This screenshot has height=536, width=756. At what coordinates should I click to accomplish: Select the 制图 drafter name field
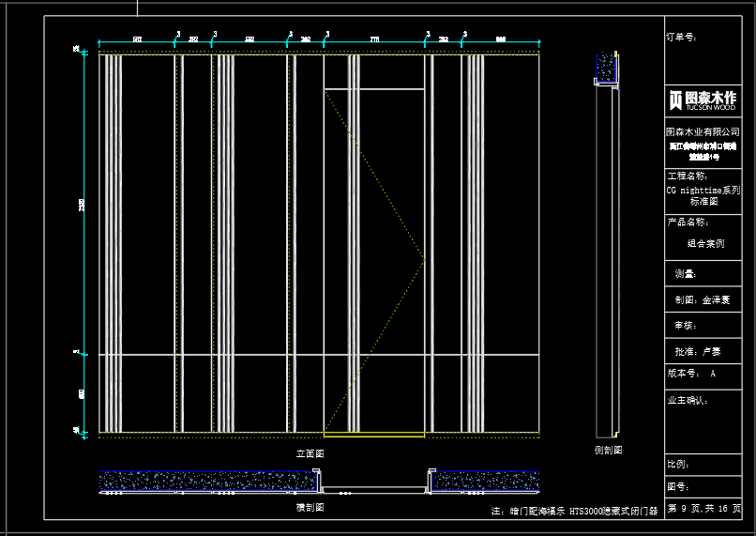click(x=703, y=300)
